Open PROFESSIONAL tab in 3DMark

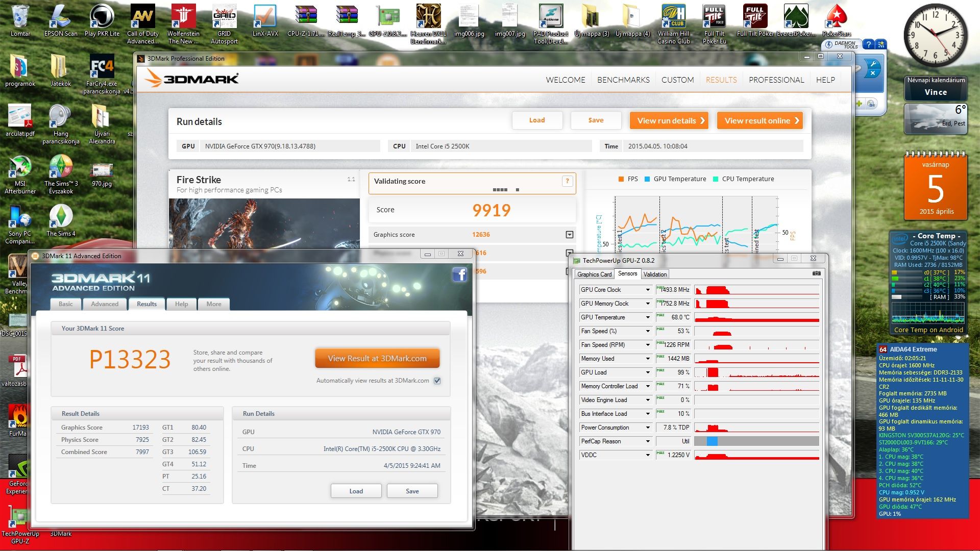click(776, 80)
